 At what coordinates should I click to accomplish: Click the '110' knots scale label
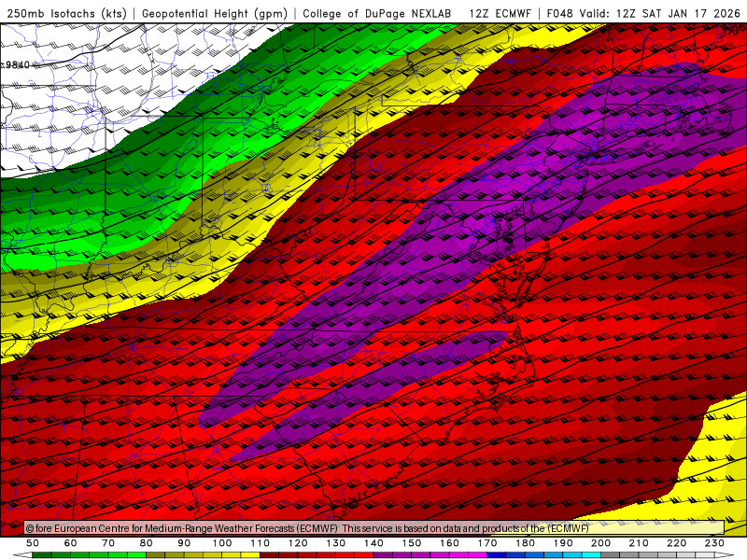tap(261, 543)
